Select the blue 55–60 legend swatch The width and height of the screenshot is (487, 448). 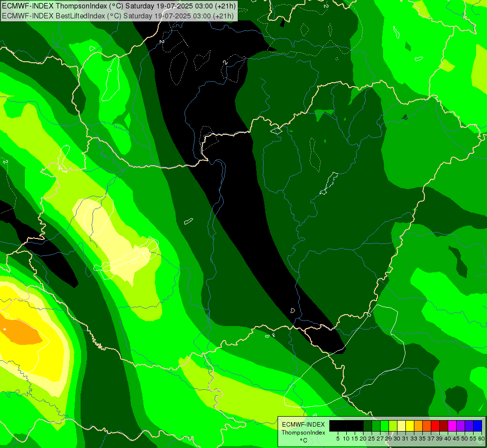(x=478, y=426)
